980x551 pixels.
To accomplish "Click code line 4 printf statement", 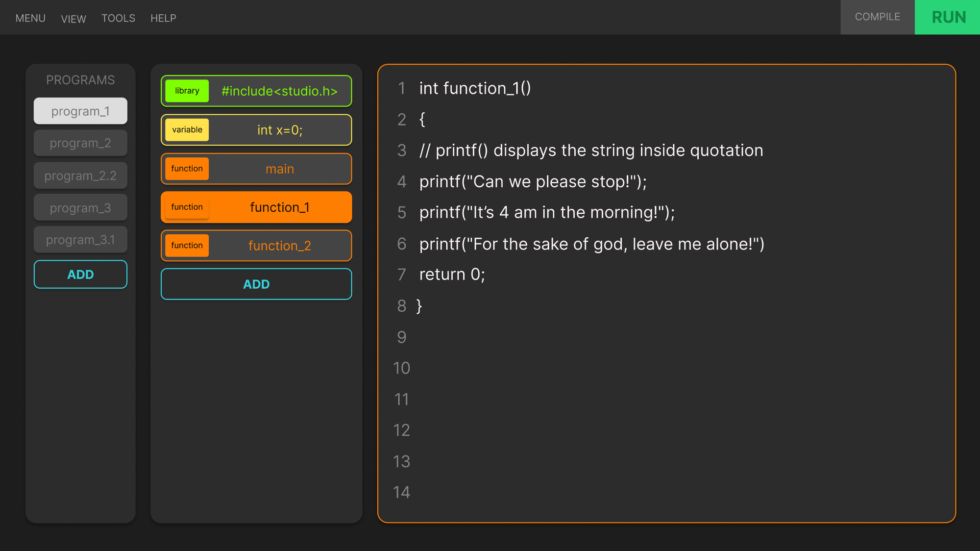I will click(533, 182).
